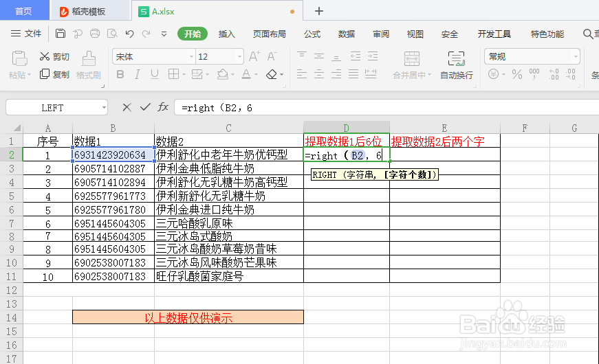
Task: Align text to vertical middle
Action: [x=319, y=56]
